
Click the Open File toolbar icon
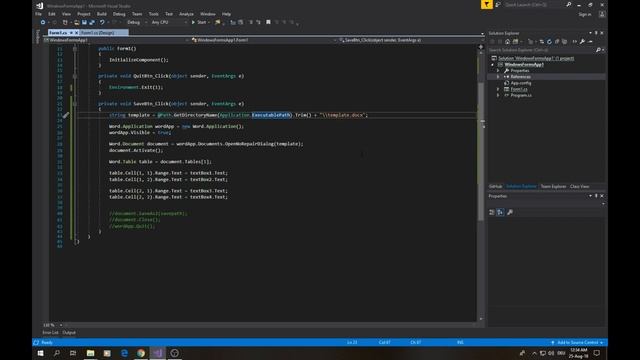pyautogui.click(x=76, y=22)
